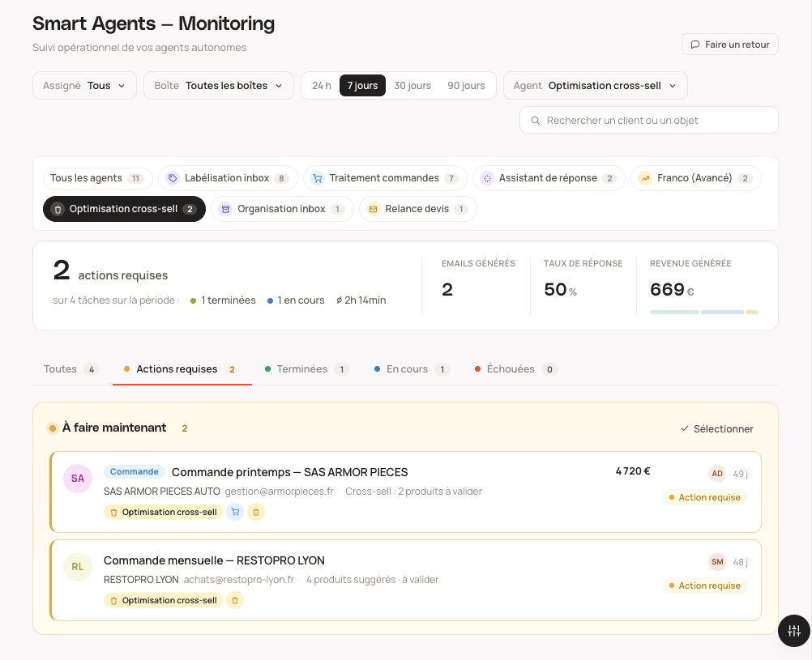Click the SM assignee badge
812x660 pixels.
click(x=716, y=562)
